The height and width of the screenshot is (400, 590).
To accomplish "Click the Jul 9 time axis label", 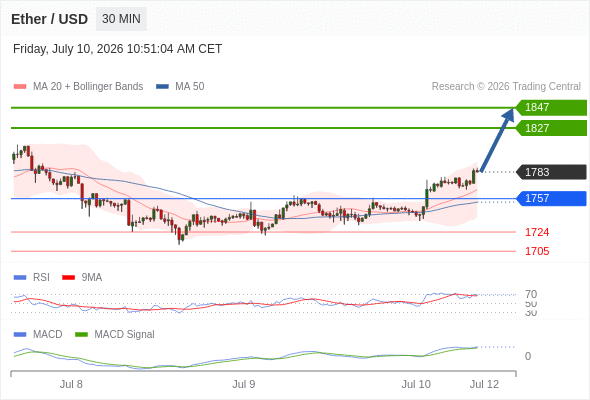I will pos(243,384).
